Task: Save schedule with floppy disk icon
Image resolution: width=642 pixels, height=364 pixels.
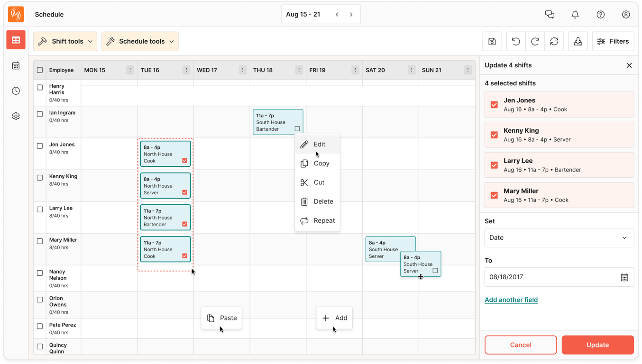Action: 492,41
